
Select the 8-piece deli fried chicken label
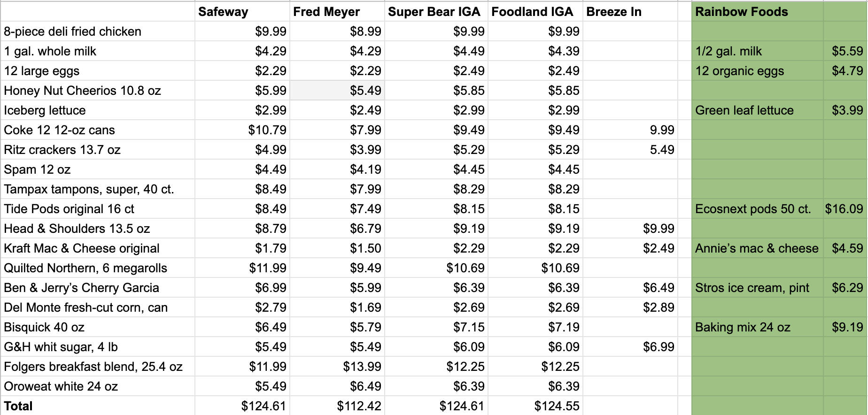(x=73, y=31)
